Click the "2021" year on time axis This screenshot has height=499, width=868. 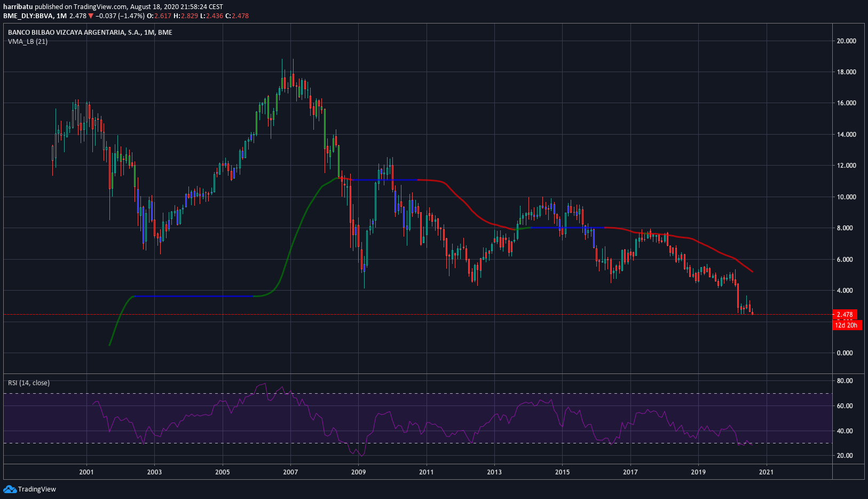767,472
